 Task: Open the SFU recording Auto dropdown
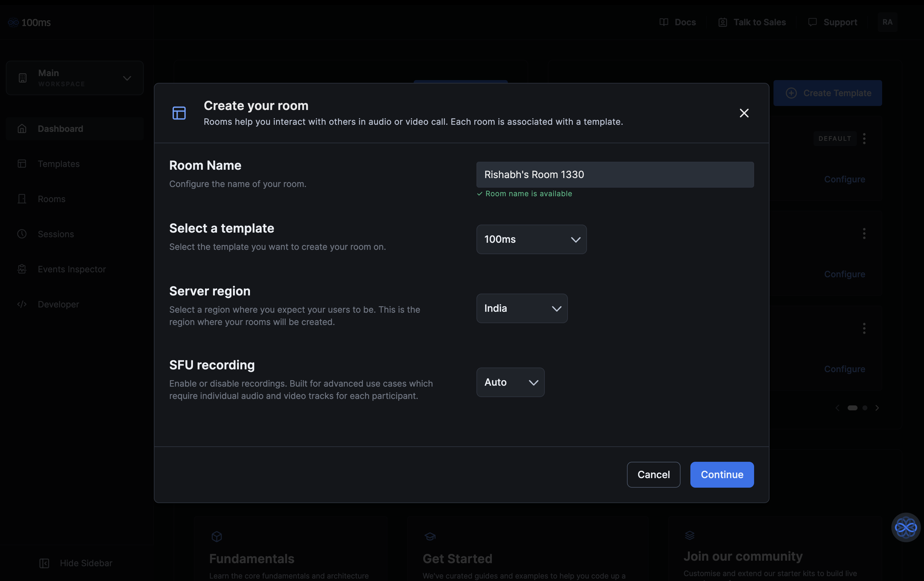pos(510,382)
